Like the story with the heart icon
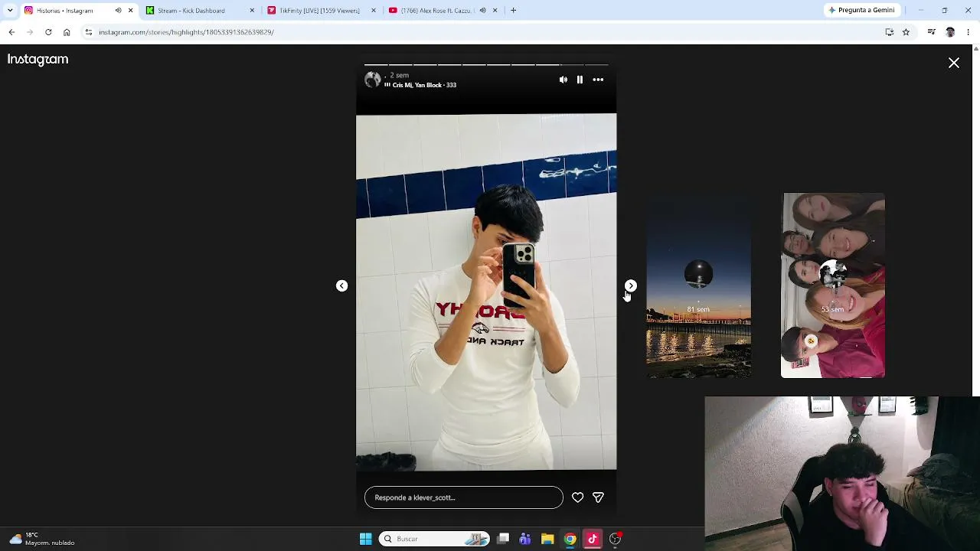The height and width of the screenshot is (551, 980). (x=578, y=497)
